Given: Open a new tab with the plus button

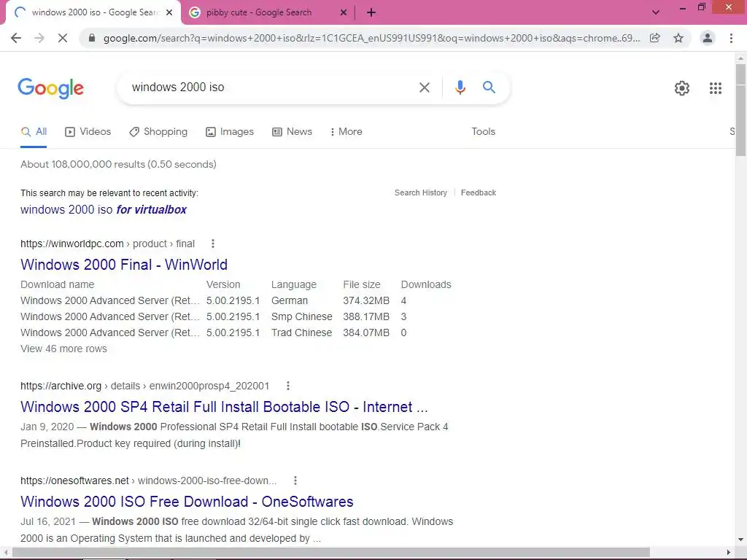Looking at the screenshot, I should 371,12.
